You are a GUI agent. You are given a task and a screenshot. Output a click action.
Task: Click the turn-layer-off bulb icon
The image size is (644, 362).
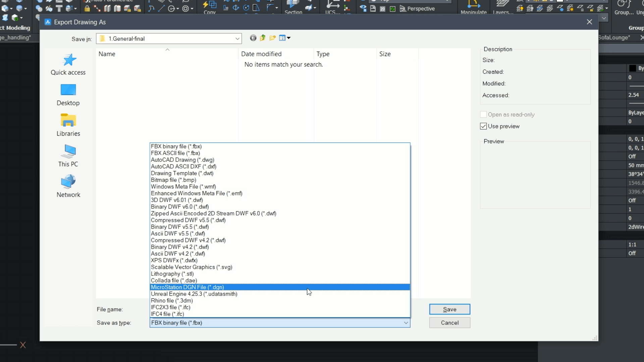[x=530, y=8]
